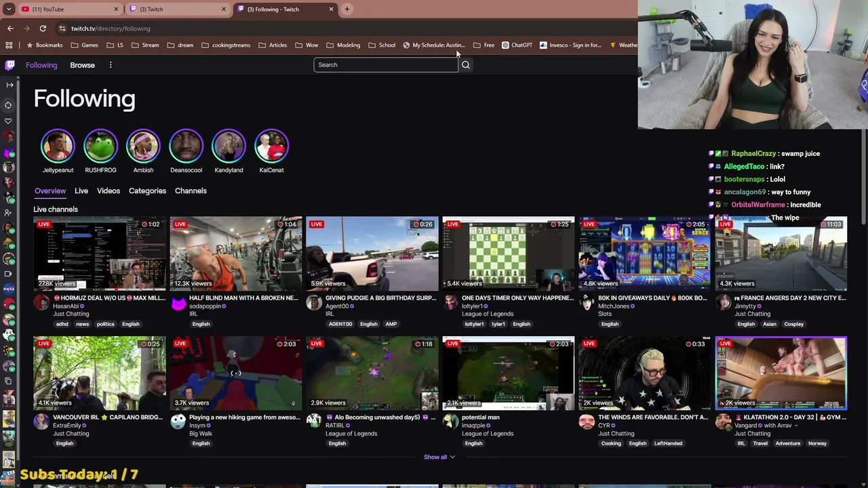Open the Games bookmarks folder
Image resolution: width=868 pixels, height=488 pixels.
coord(84,45)
